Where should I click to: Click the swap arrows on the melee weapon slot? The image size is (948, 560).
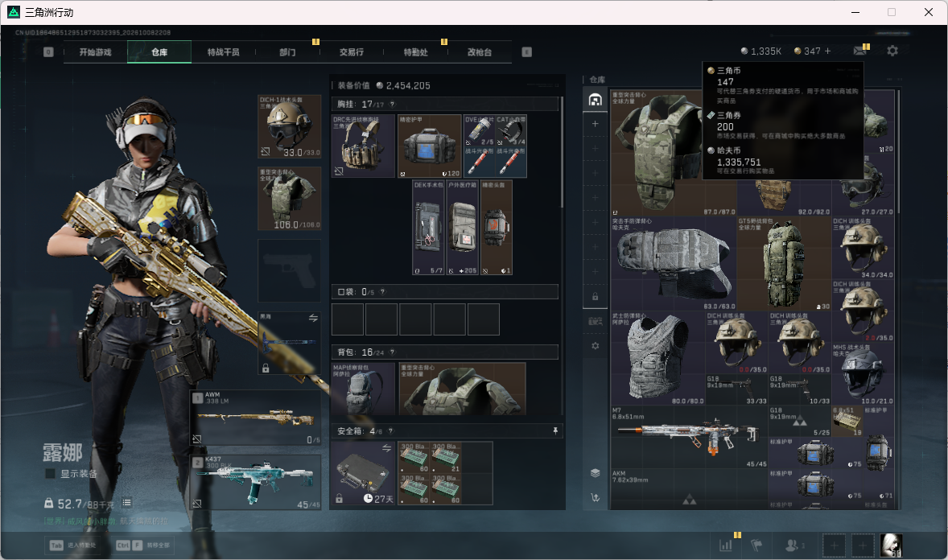pos(313,318)
